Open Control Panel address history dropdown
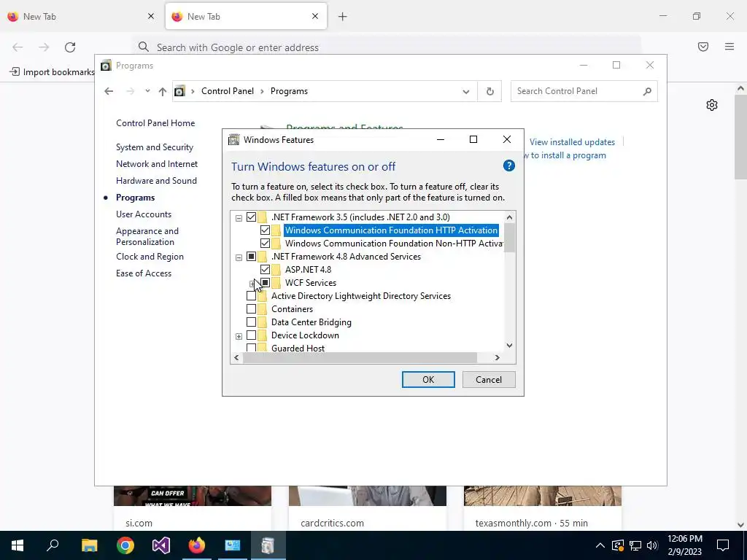This screenshot has height=560, width=747. 466,91
